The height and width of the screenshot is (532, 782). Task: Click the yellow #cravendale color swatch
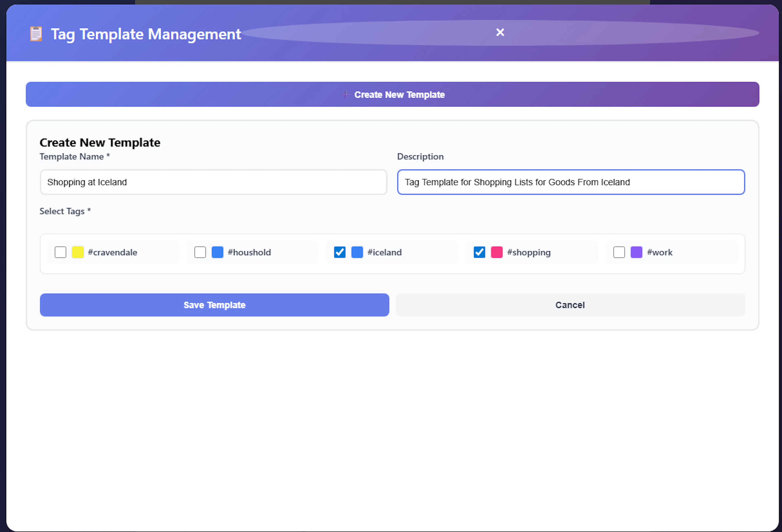78,252
